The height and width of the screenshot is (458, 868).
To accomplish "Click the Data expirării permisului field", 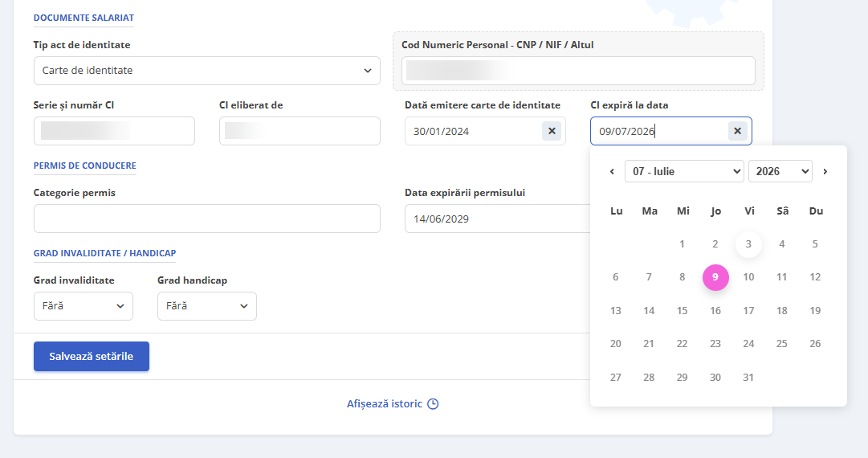I will pyautogui.click(x=498, y=219).
